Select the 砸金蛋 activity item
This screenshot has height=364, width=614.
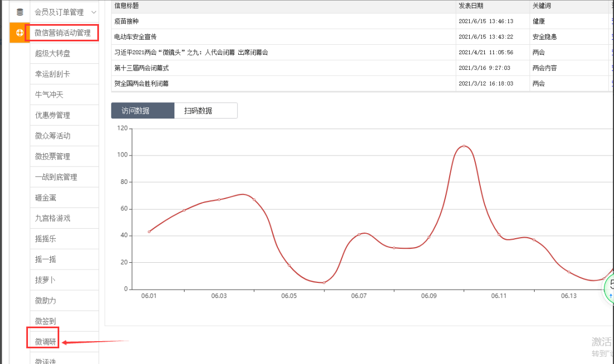tap(46, 198)
